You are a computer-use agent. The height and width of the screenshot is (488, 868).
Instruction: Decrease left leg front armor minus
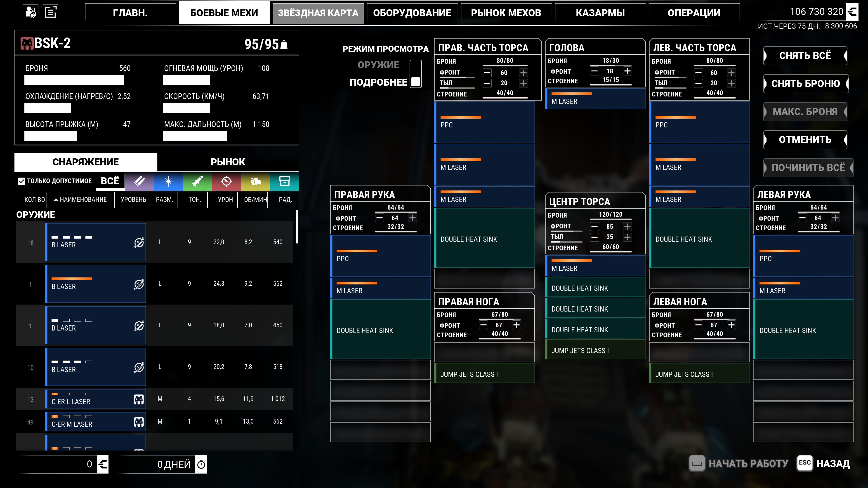tap(698, 325)
